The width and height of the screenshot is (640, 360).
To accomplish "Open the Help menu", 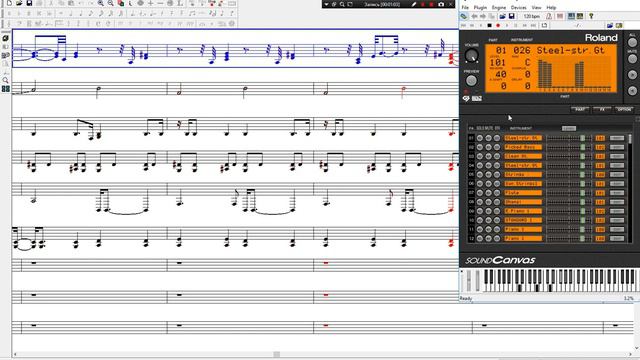I will pyautogui.click(x=551, y=8).
